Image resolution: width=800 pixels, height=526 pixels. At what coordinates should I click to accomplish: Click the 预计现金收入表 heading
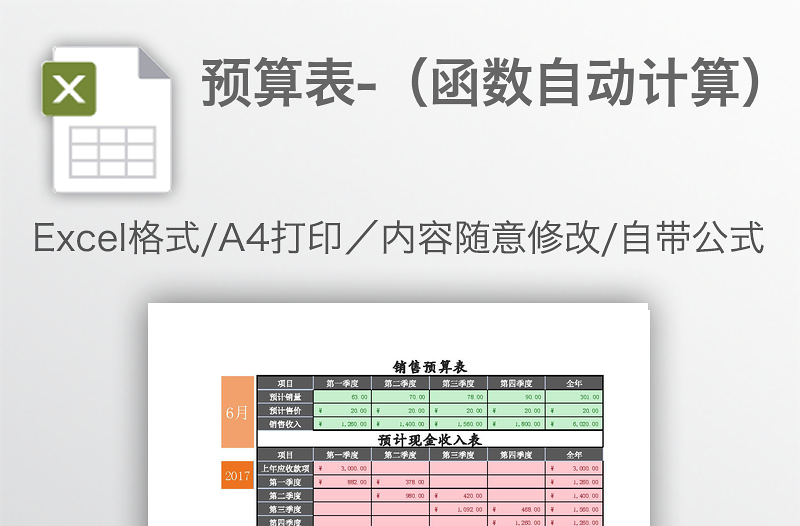[430, 439]
